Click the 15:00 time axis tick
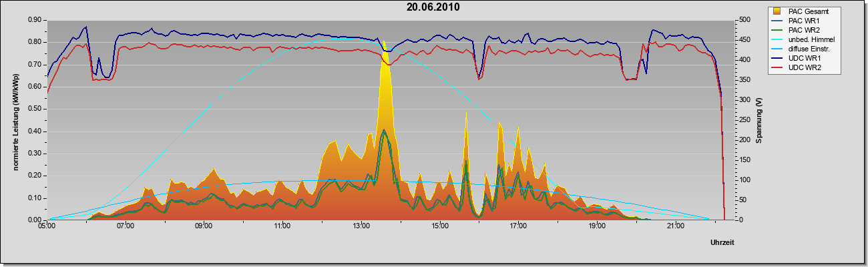Image resolution: width=868 pixels, height=267 pixels. pos(440,226)
